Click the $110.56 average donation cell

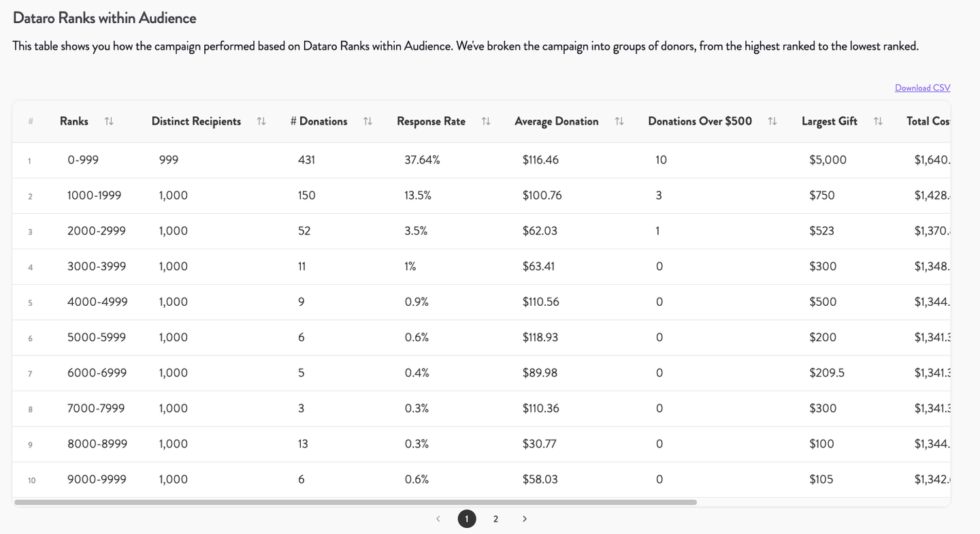[x=541, y=302]
